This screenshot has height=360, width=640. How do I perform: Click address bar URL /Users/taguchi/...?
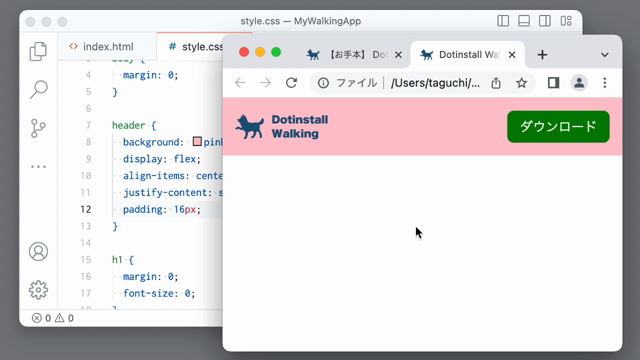point(435,83)
